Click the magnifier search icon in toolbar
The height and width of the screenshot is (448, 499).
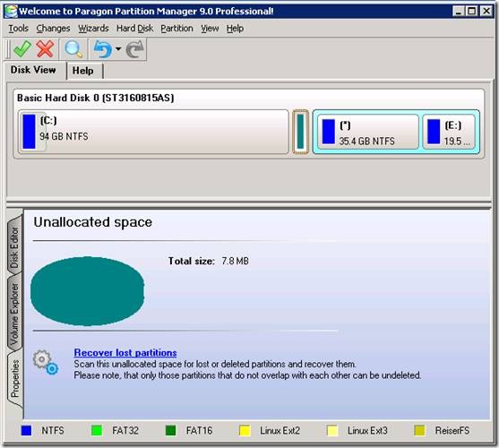point(73,49)
